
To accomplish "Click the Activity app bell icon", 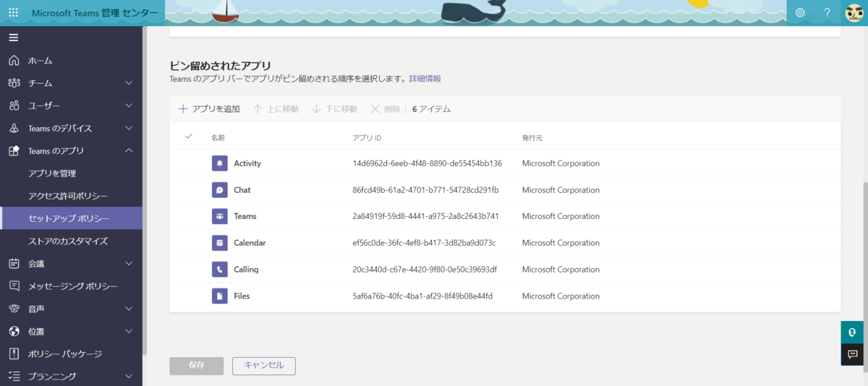I will 219,163.
